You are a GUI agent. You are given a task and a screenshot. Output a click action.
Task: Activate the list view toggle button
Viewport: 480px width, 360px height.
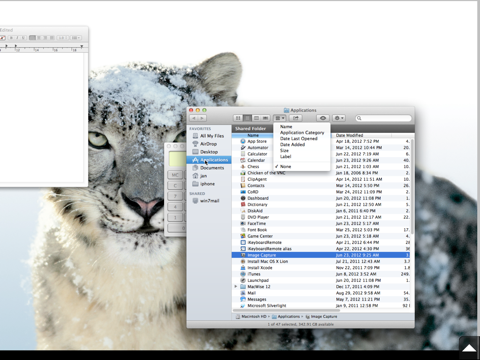pyautogui.click(x=247, y=118)
